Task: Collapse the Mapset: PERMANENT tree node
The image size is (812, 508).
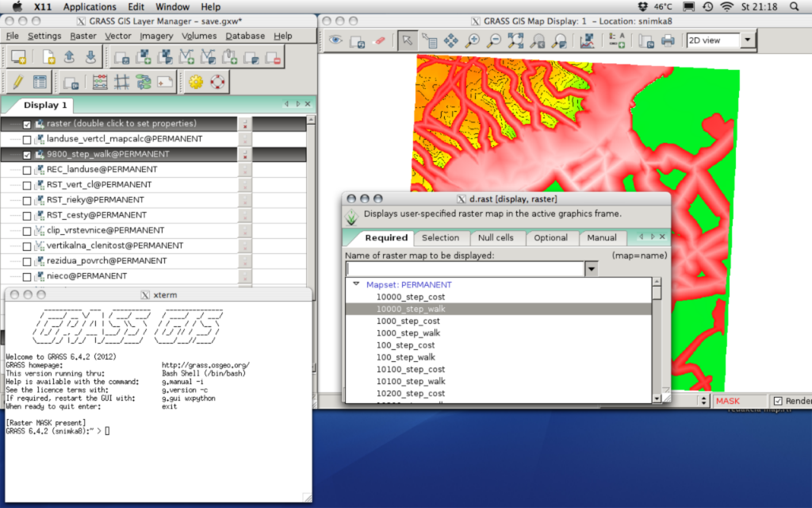Action: click(x=356, y=284)
